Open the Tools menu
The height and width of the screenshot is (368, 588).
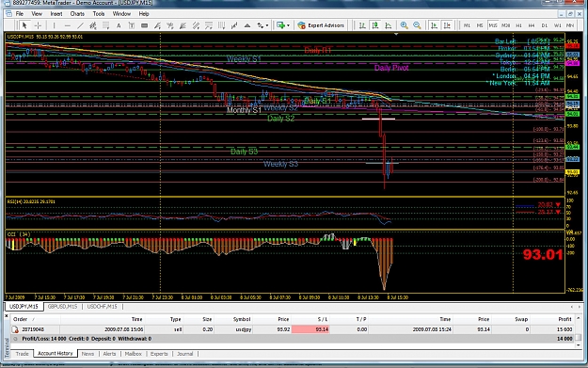[99, 14]
